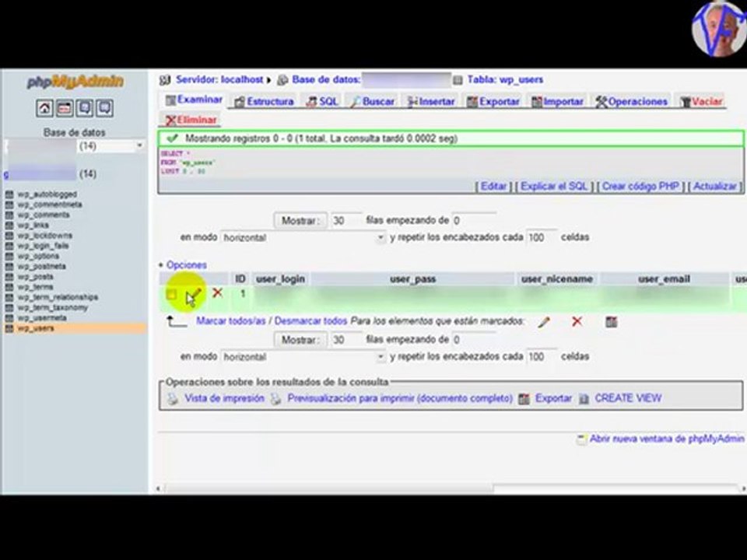This screenshot has width=747, height=560.
Task: Click Marcar todos/as link
Action: [230, 321]
